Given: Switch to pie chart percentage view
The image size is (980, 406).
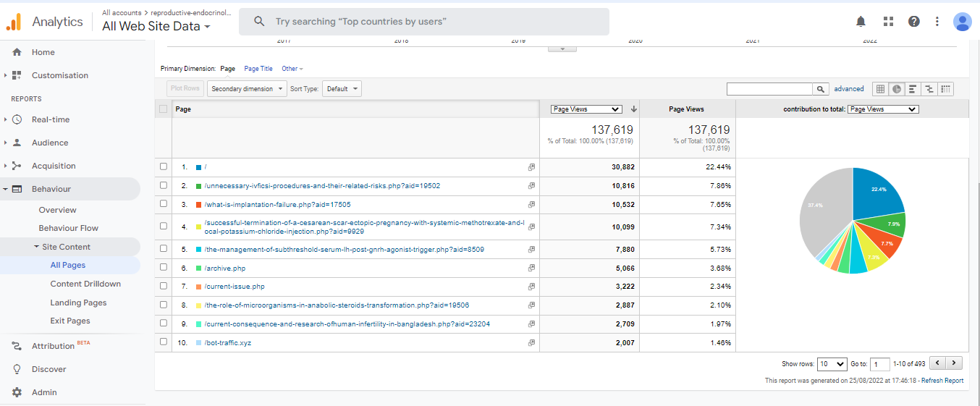Looking at the screenshot, I should [897, 89].
